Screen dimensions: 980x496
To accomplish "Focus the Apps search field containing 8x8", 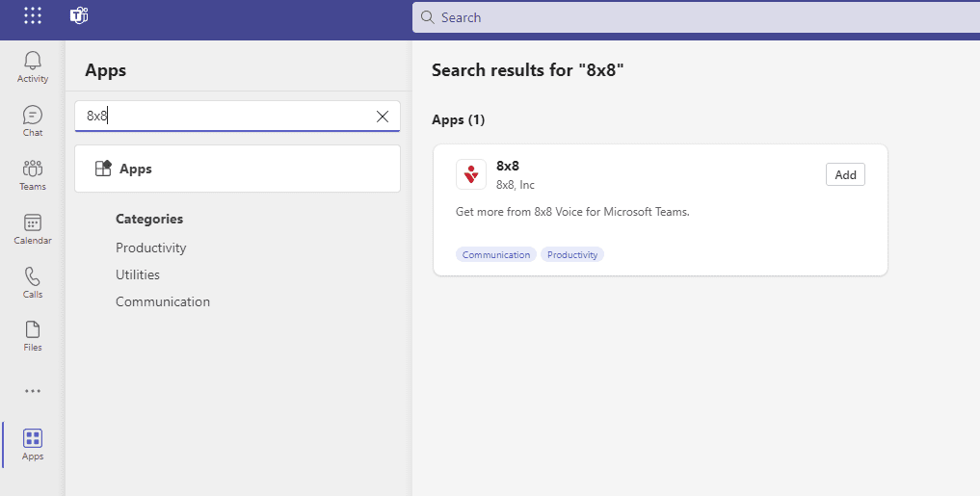I will [x=237, y=117].
